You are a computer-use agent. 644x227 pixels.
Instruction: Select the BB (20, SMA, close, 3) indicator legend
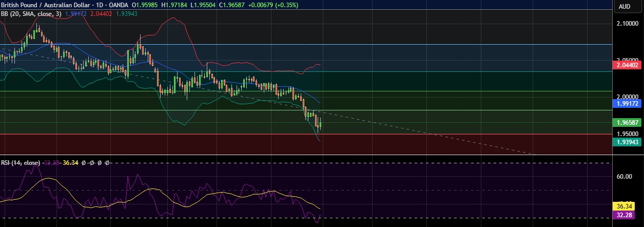click(x=31, y=14)
